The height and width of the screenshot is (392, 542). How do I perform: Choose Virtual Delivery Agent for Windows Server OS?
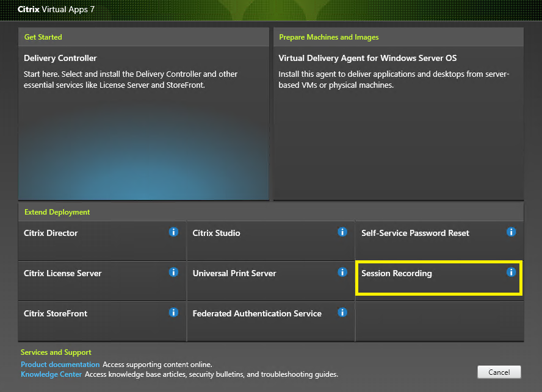pyautogui.click(x=399, y=123)
